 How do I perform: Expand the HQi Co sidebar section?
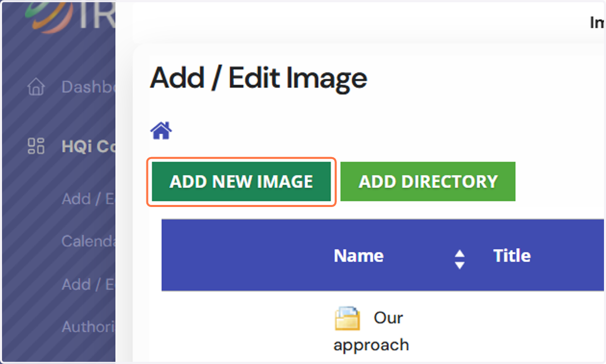coord(88,146)
